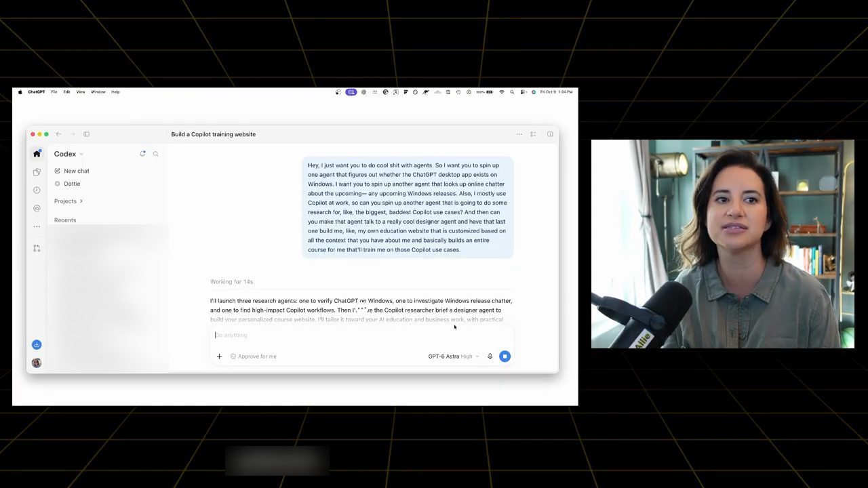Open the ChatGPT menu in menu bar
This screenshot has height=488, width=868.
pos(37,92)
